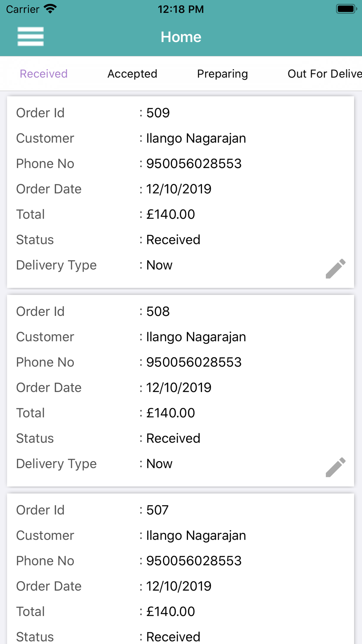Open the Out For Delivery tab
This screenshot has height=644, width=362.
coord(325,74)
